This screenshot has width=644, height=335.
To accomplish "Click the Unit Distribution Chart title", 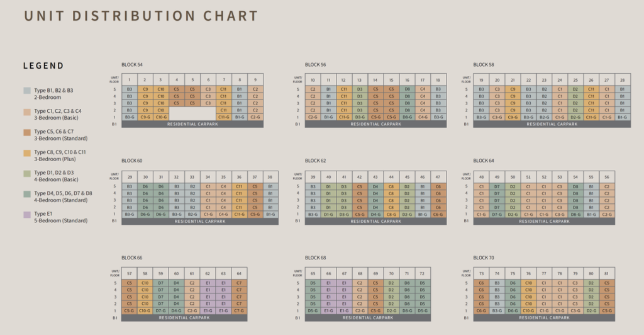I will point(141,16).
